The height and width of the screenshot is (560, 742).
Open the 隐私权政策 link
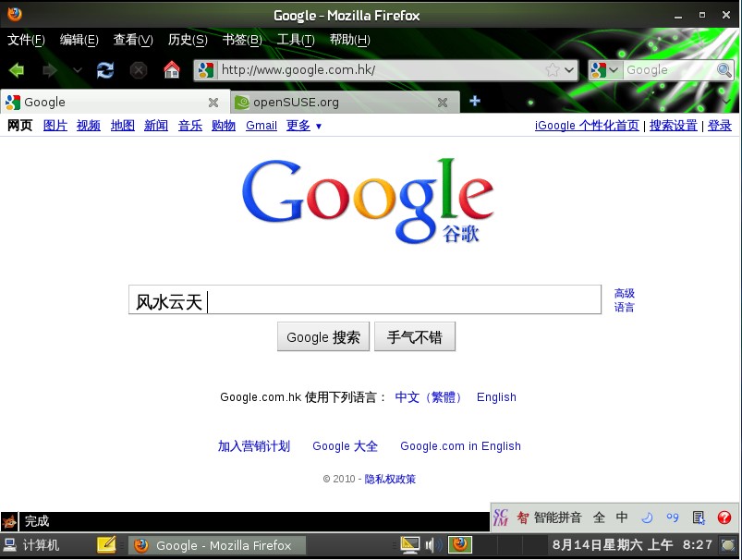click(x=390, y=479)
